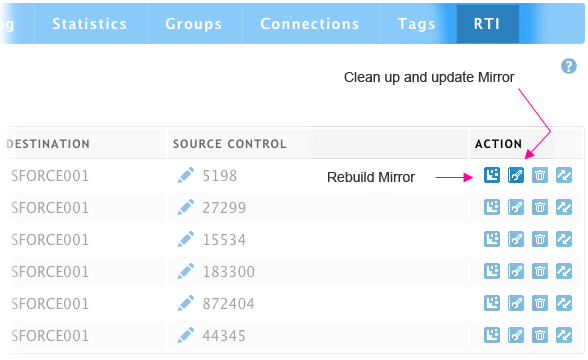Click SFORCE001 destination in row 44345
The image size is (588, 360).
pos(50,336)
